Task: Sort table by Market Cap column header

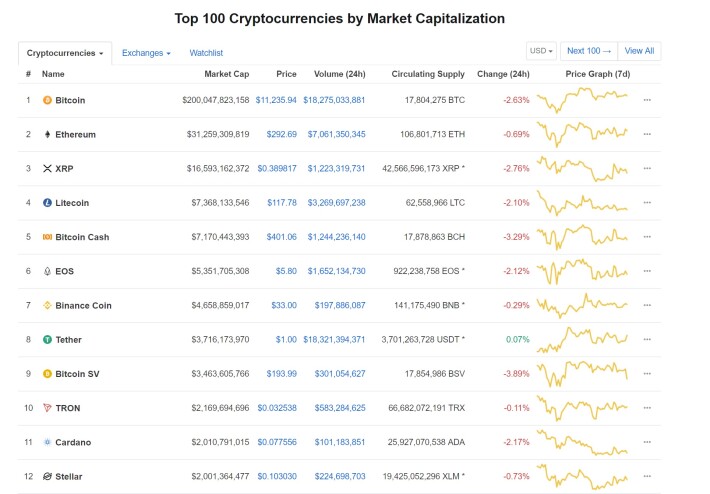Action: coord(226,74)
